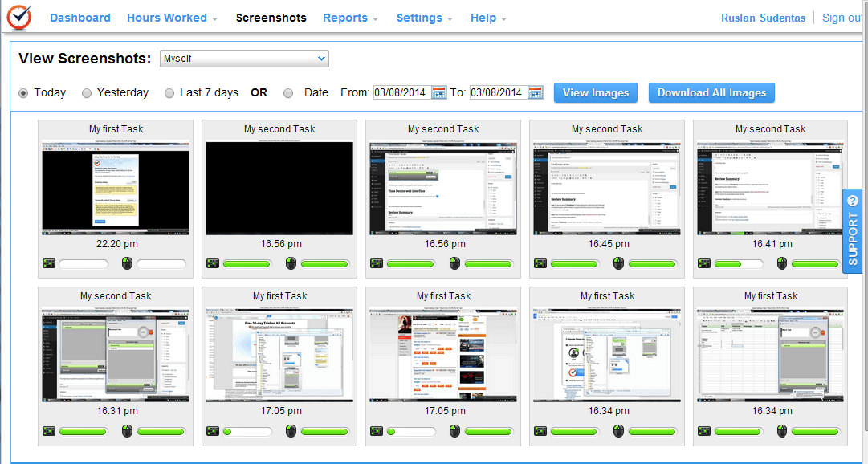Open the Reports dropdown menu
Viewport: 868px width, 464px height.
click(345, 18)
